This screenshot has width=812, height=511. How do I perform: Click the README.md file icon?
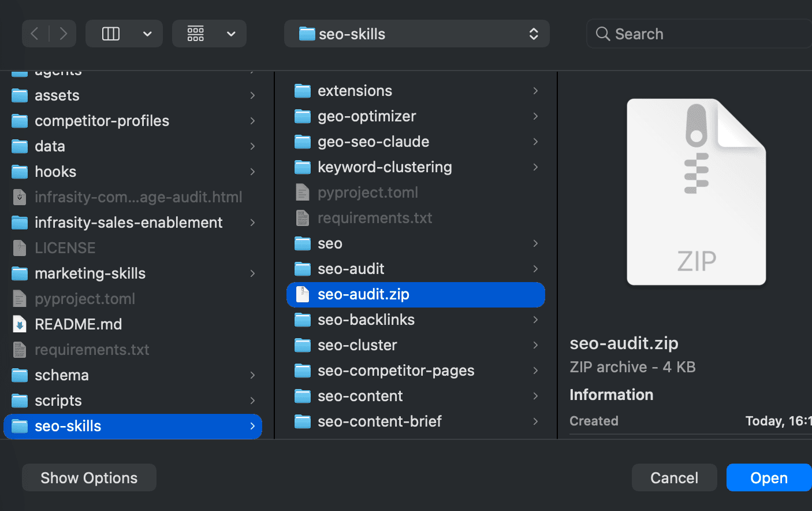[x=20, y=324]
